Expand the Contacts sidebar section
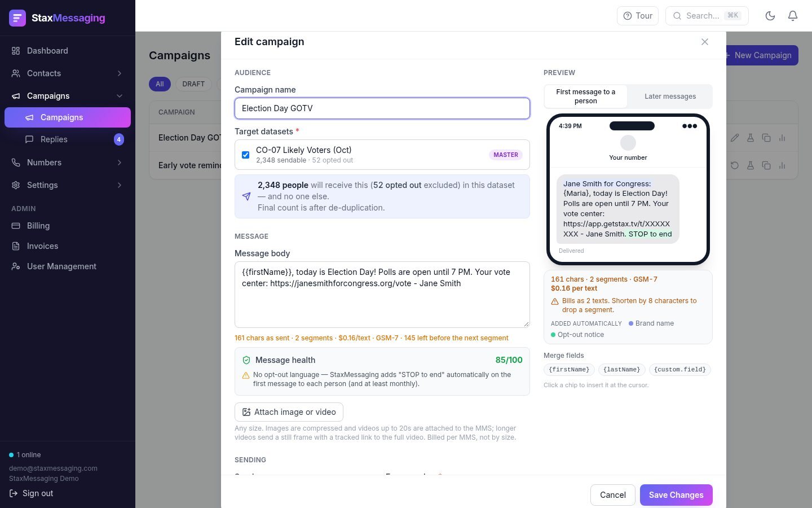812x508 pixels. tap(68, 73)
